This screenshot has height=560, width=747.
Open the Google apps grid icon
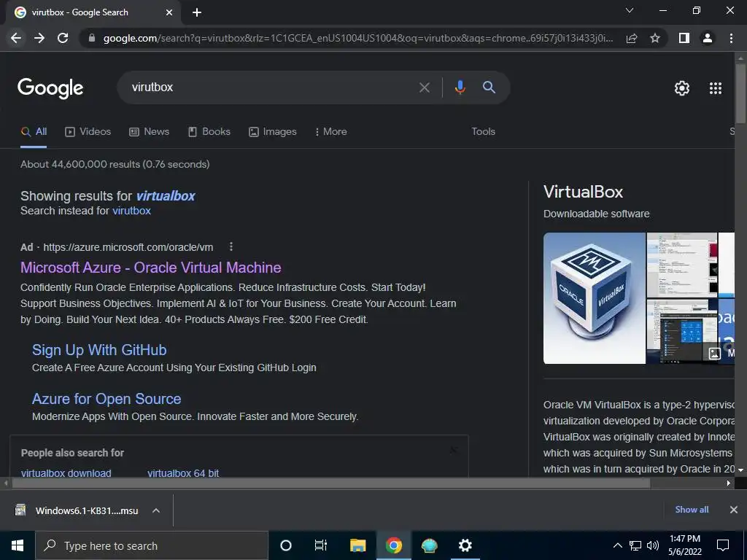coord(716,88)
